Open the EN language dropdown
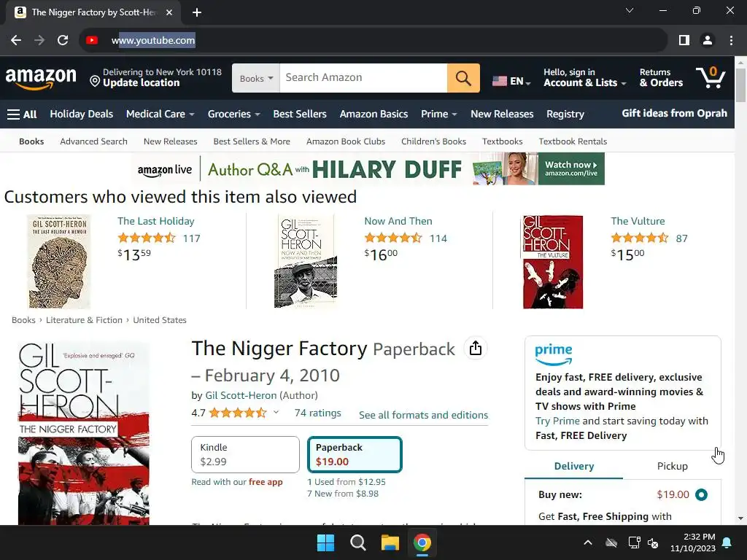 511,82
